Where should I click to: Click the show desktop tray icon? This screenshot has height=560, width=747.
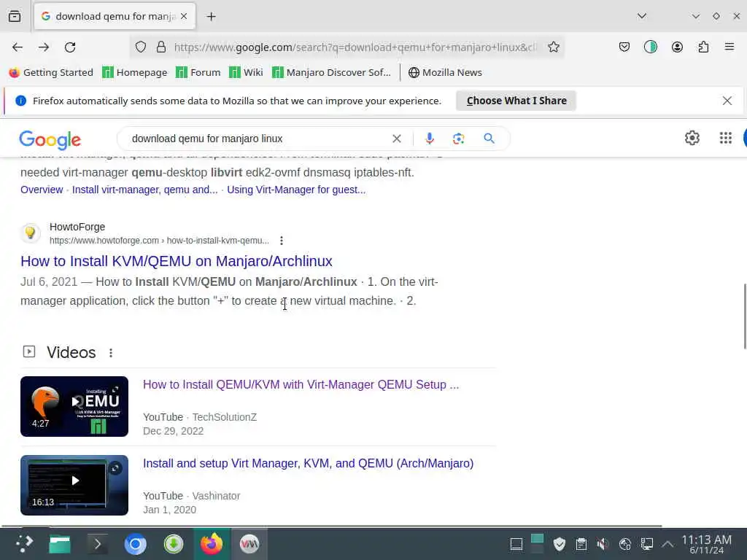pos(516,544)
